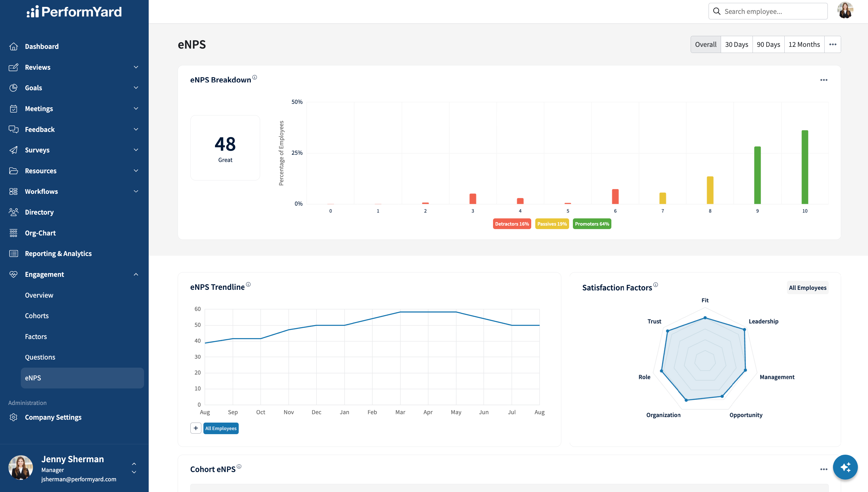Switch to 12 Months tab
Image resolution: width=868 pixels, height=492 pixels.
(x=804, y=45)
